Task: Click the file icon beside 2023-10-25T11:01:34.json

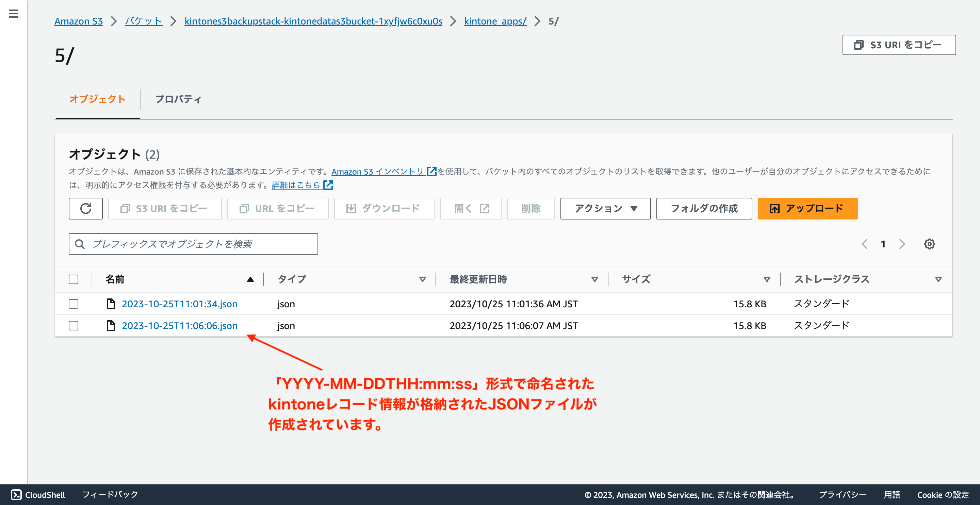Action: (111, 303)
